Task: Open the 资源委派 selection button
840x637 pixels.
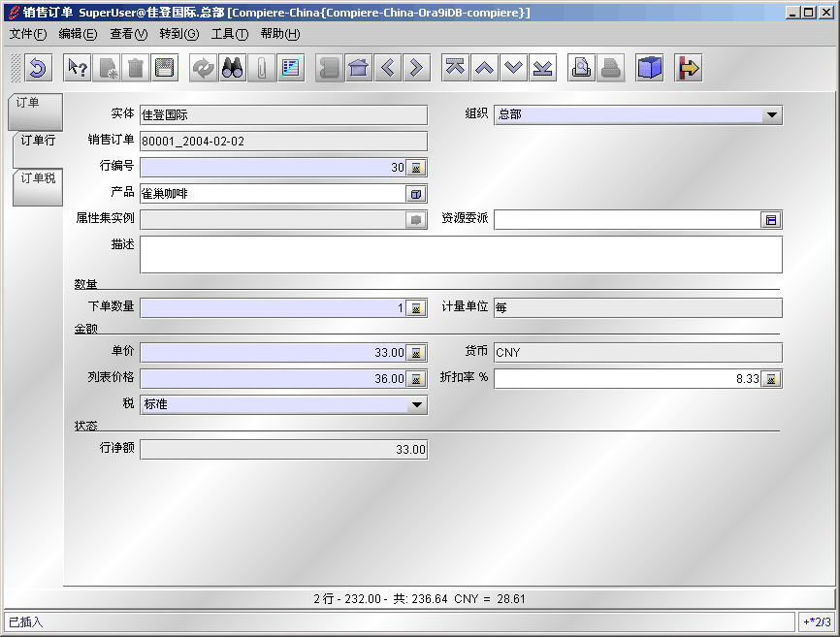Action: click(x=771, y=220)
